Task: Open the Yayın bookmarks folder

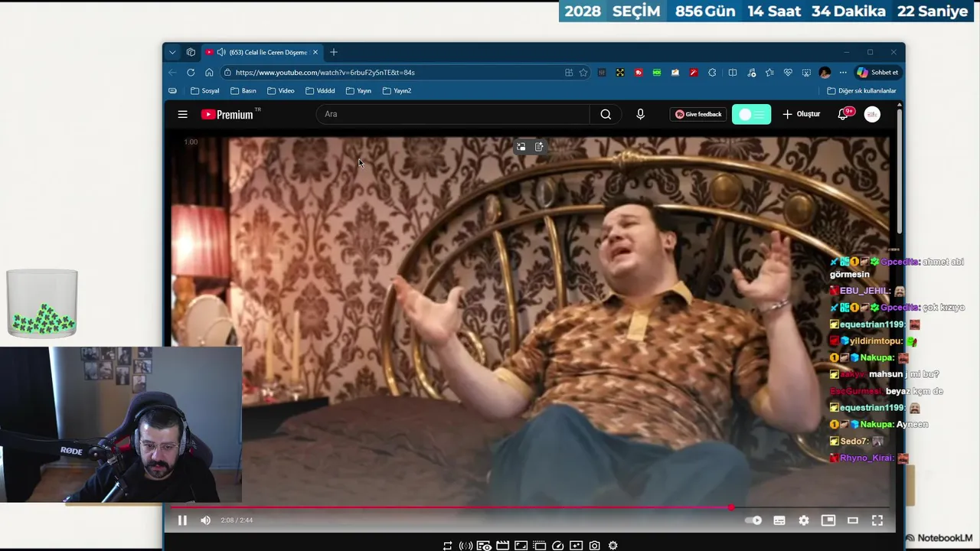Action: tap(358, 90)
